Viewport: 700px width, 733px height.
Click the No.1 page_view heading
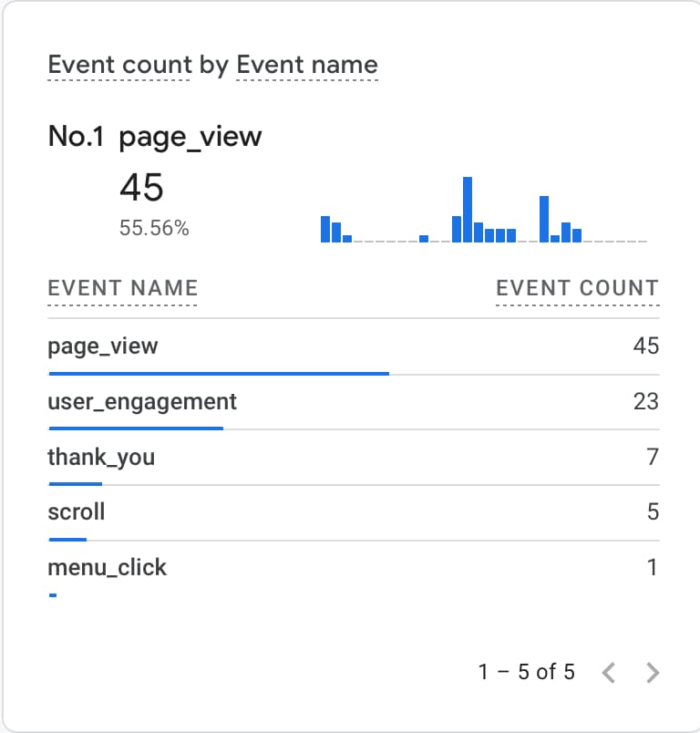(x=155, y=137)
